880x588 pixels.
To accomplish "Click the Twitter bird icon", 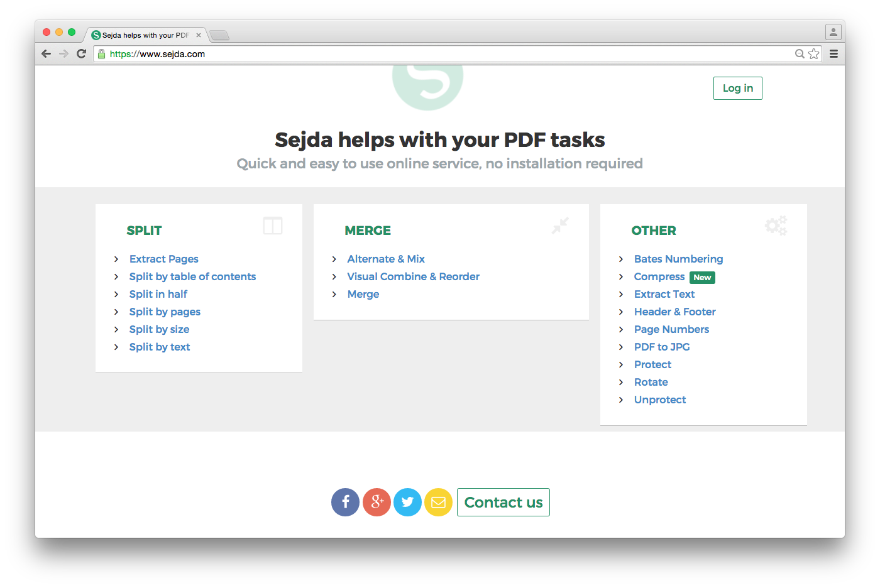I will pos(407,502).
